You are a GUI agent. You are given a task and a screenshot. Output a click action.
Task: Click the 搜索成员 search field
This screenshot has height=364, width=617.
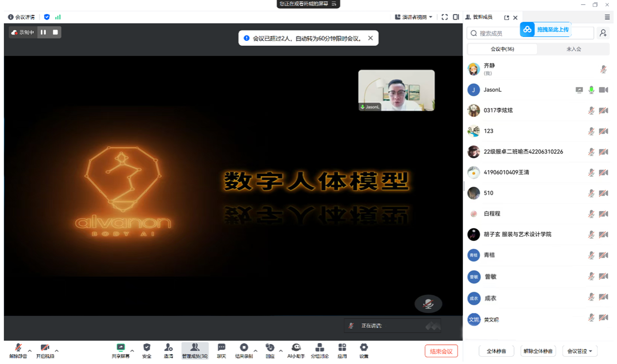[x=496, y=34]
